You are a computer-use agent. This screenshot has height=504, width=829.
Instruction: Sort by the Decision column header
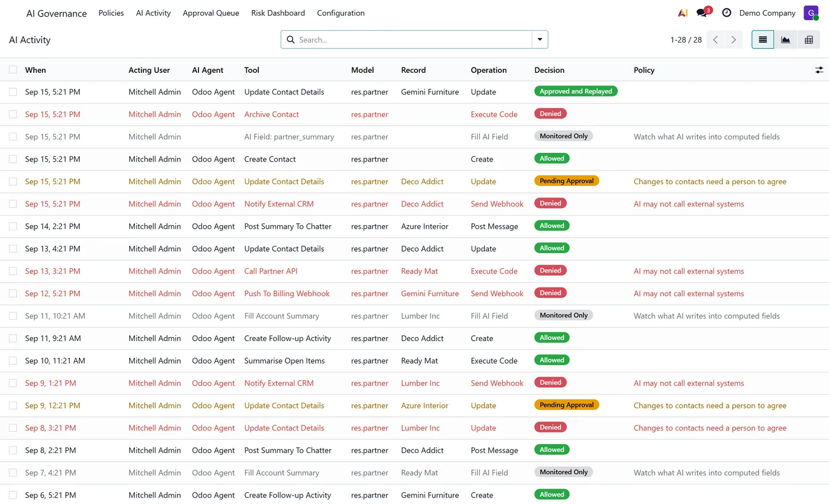click(x=550, y=70)
